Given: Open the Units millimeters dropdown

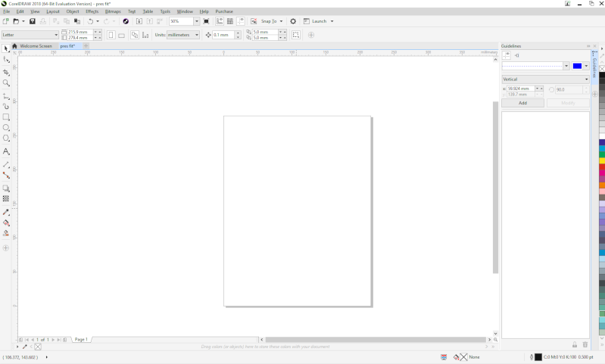Looking at the screenshot, I should (x=197, y=35).
